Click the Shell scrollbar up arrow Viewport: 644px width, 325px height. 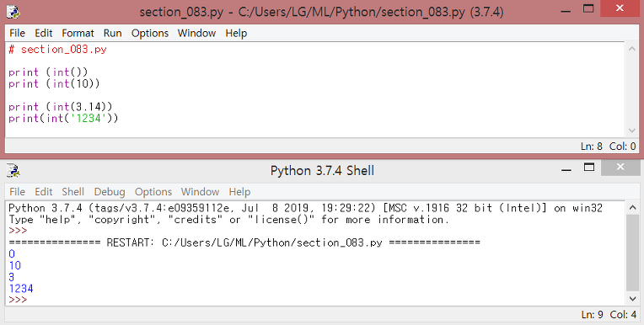pyautogui.click(x=632, y=208)
